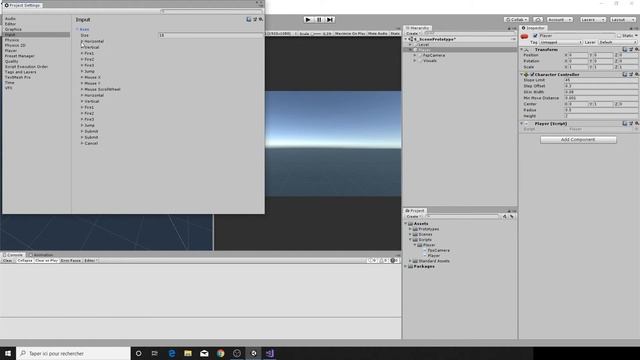Open the Layer dropdown in Inspector
Image resolution: width=640 pixels, height=360 pixels.
click(x=618, y=42)
